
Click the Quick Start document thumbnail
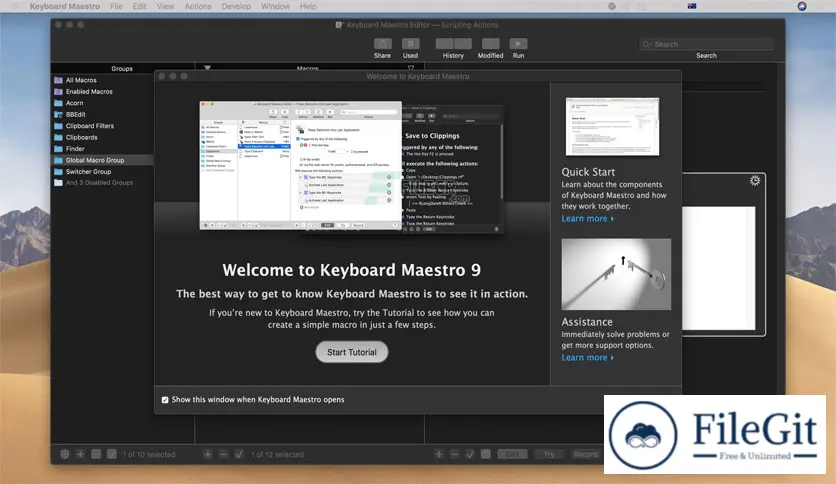pos(612,127)
